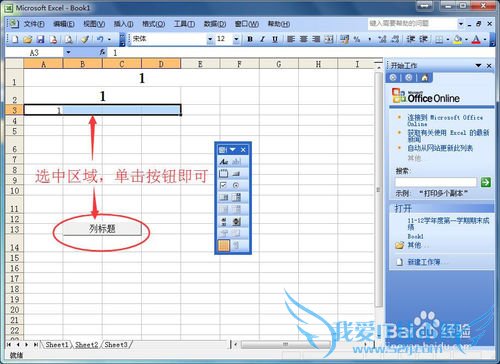Click the 列标题 button on the sheet
500x364 pixels.
(102, 229)
